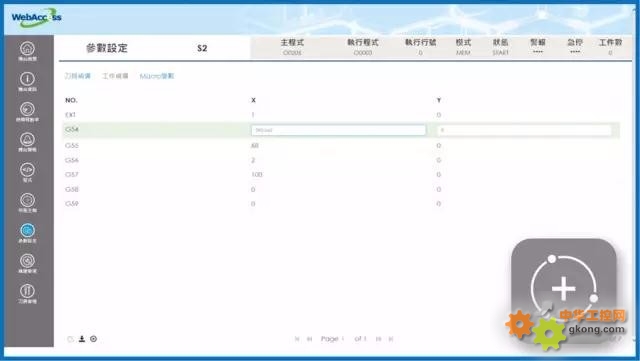Click the next page arrow

coord(379,339)
